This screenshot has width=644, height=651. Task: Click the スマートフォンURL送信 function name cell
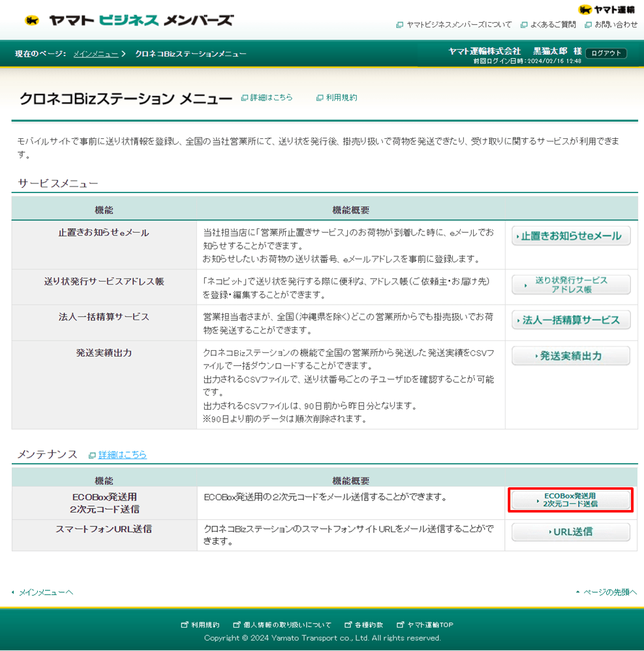coord(104,536)
